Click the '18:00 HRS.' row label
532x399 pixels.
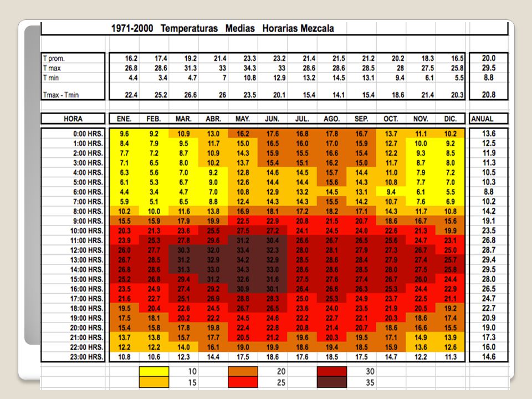[x=86, y=308]
